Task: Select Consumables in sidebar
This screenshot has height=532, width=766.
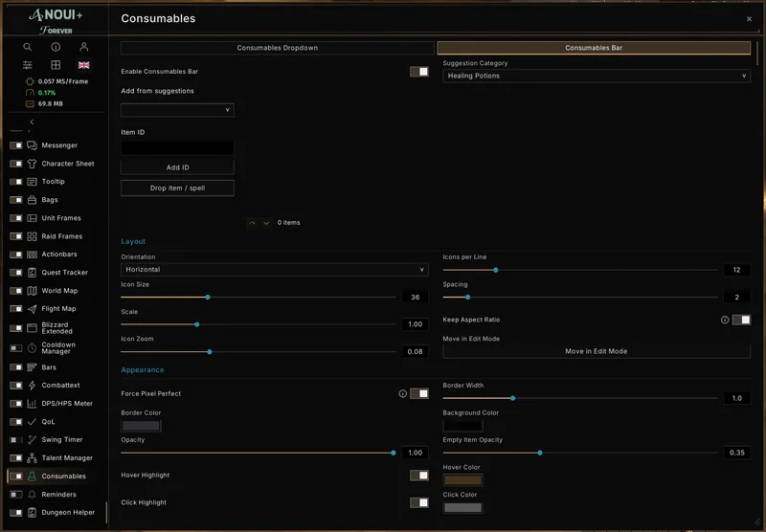Action: (63, 477)
